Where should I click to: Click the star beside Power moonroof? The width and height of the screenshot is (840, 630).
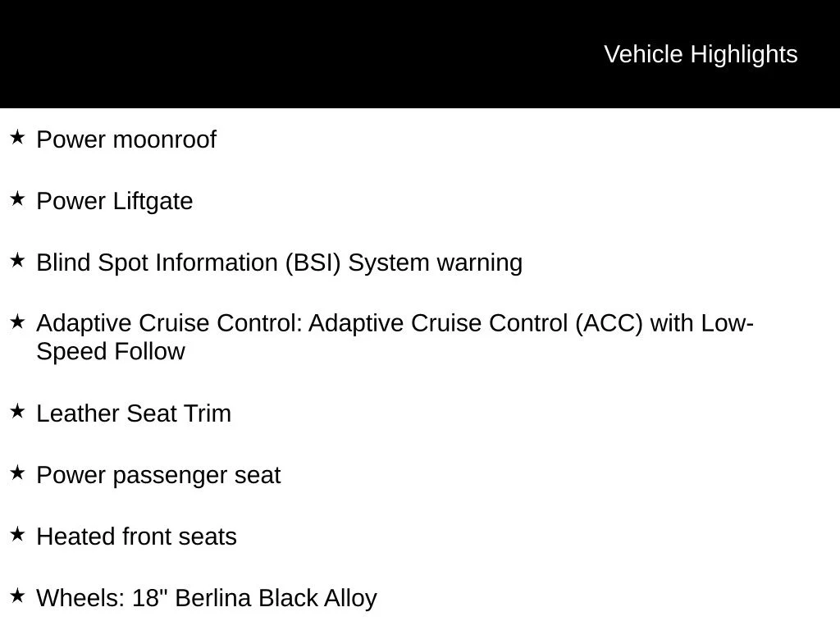point(17,137)
